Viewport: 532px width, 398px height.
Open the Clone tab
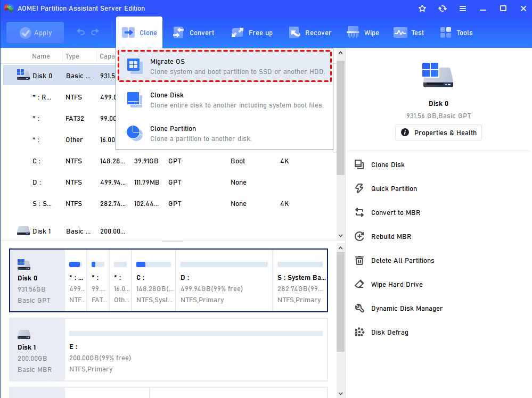click(x=139, y=32)
